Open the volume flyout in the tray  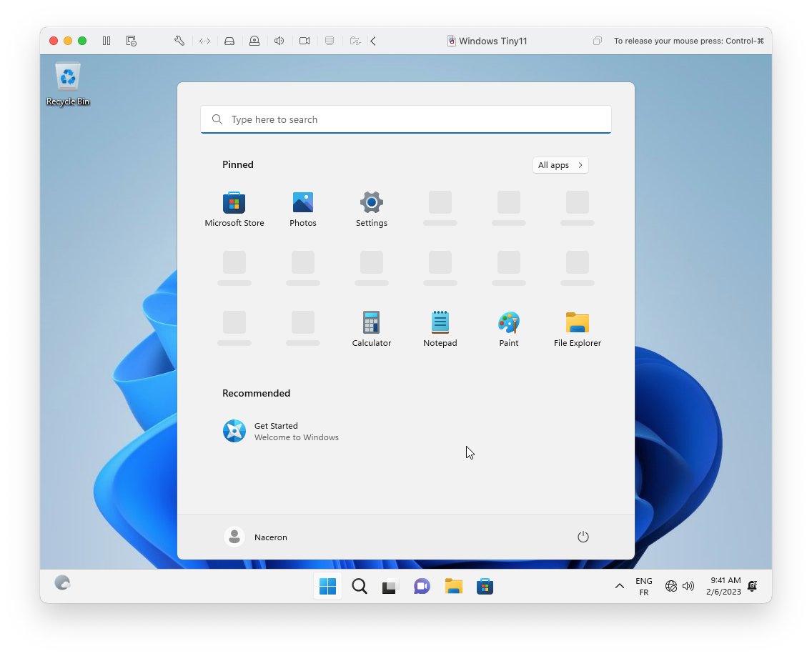(x=688, y=586)
